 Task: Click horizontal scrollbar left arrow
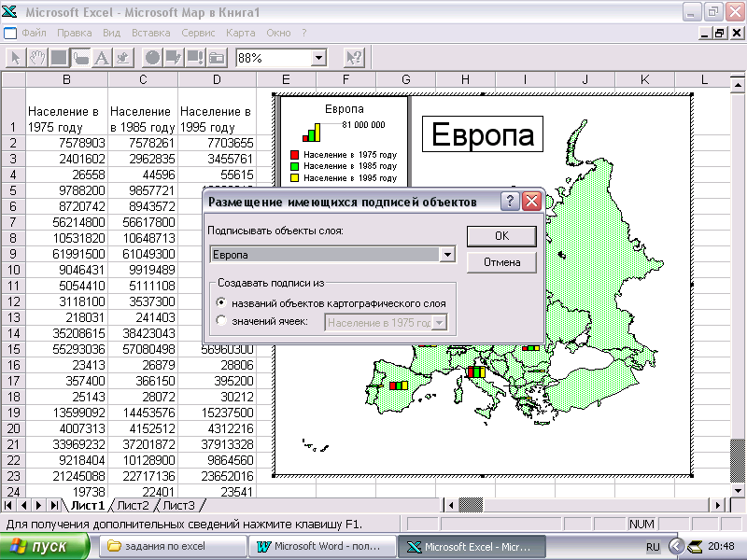(451, 505)
